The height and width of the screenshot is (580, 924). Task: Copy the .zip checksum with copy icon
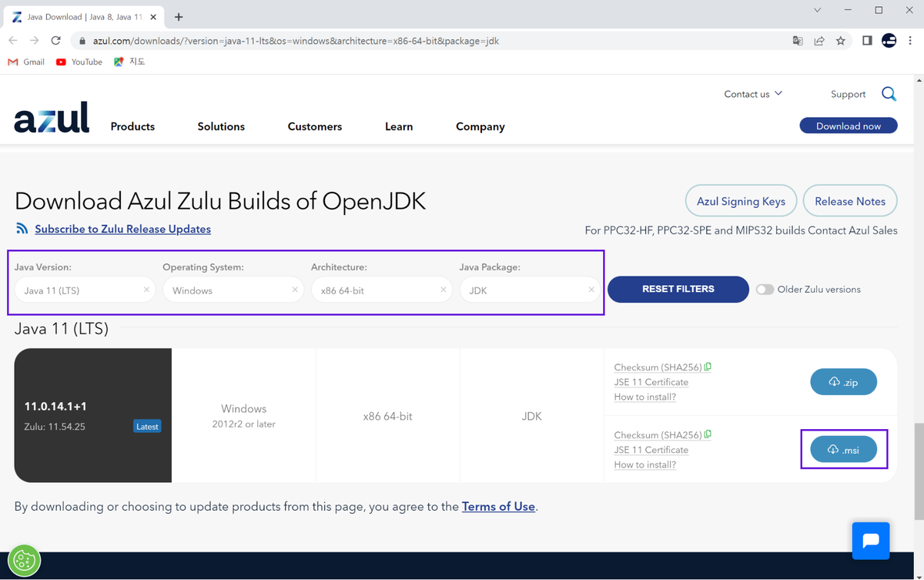pos(708,367)
